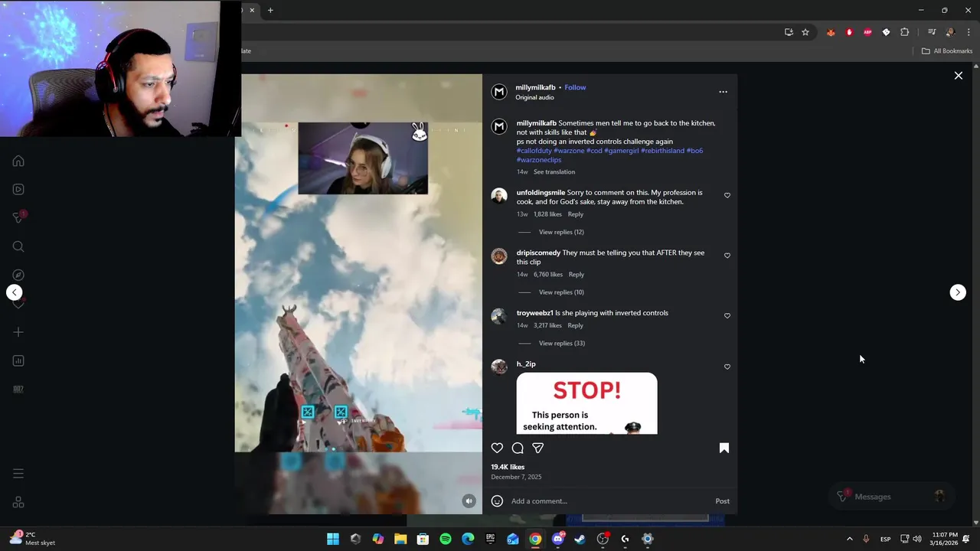Toggle video sound with speaker icon
Screen dimensions: 980x551
click(469, 501)
